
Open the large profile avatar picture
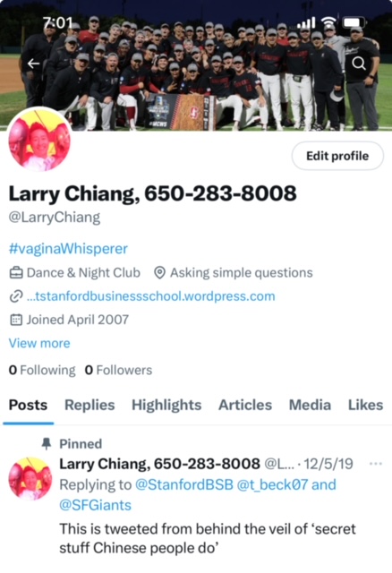coord(39,140)
